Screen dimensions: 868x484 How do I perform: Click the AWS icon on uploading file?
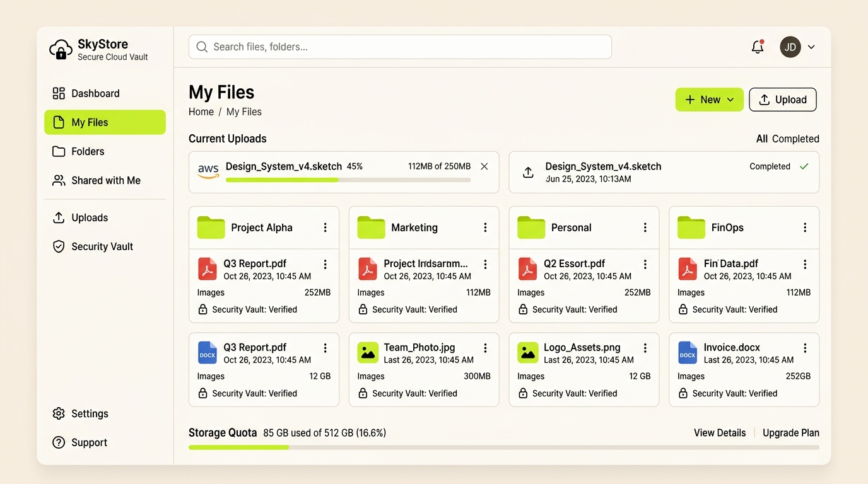(208, 171)
